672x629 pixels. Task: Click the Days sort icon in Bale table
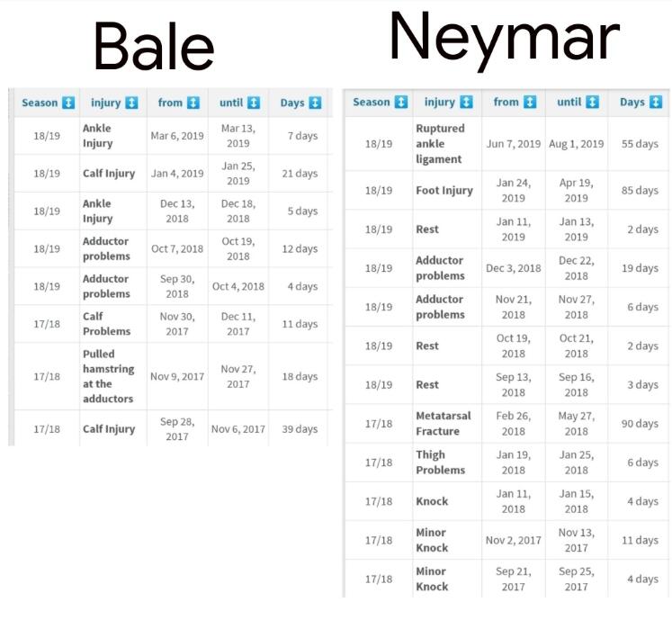point(315,103)
